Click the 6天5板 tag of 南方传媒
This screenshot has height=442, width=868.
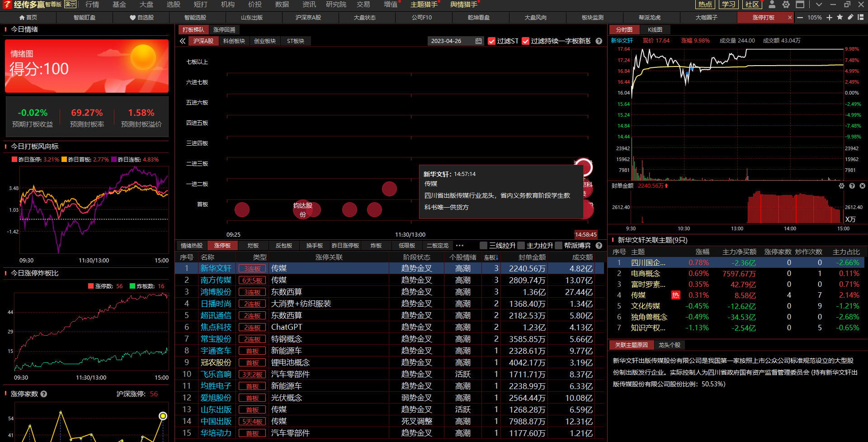click(252, 280)
